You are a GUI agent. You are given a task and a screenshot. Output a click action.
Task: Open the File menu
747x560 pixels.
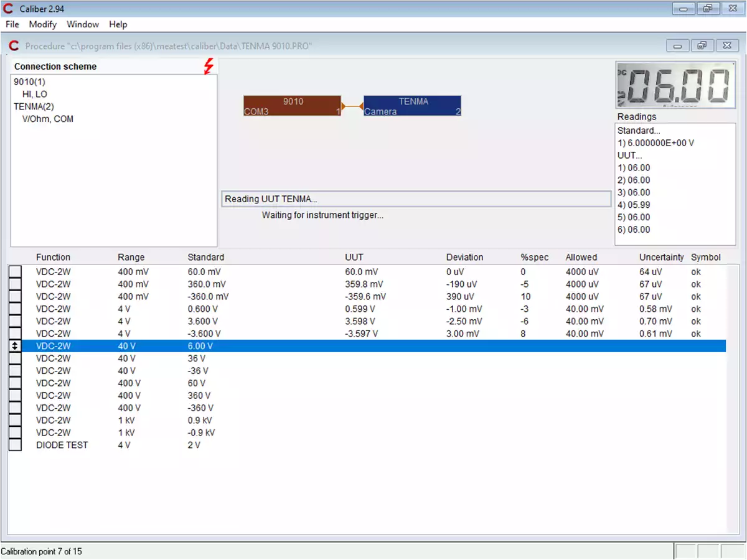click(12, 24)
